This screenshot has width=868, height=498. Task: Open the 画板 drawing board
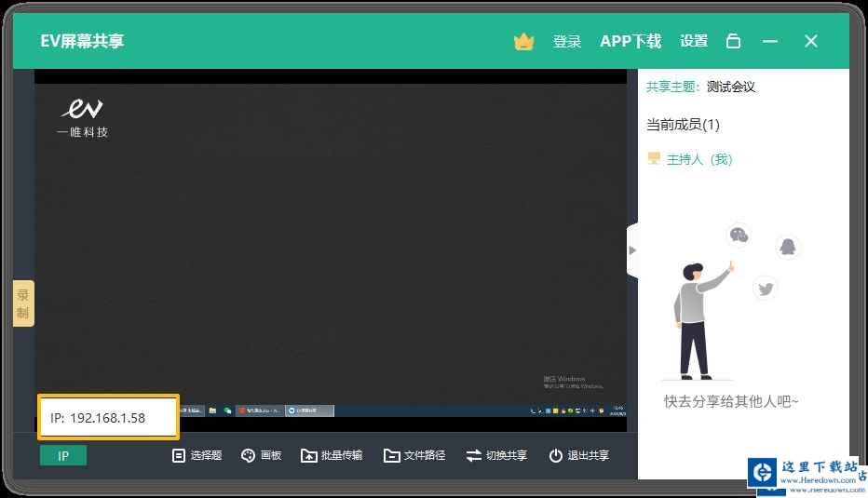(262, 455)
